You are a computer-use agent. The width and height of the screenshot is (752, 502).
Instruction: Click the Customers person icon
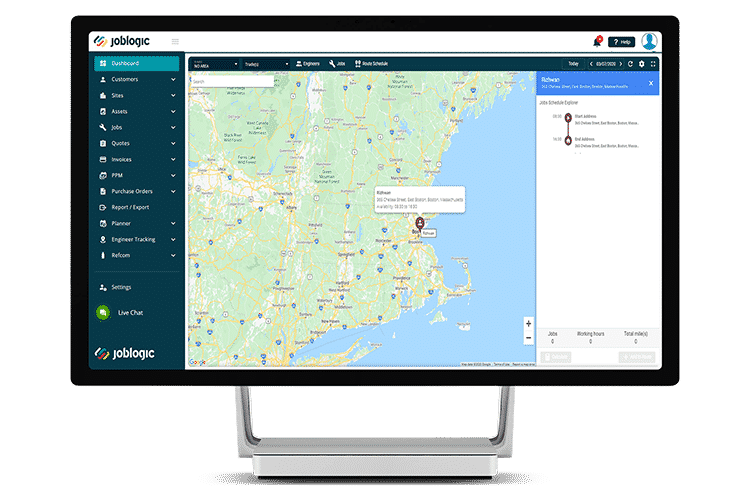pyautogui.click(x=103, y=80)
